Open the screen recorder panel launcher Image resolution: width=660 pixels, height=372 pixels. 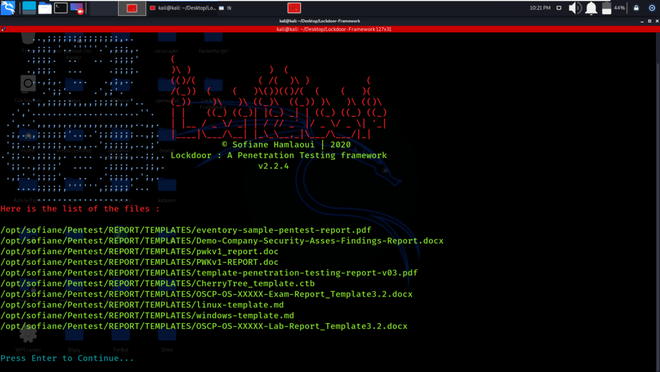pyautogui.click(x=77, y=8)
